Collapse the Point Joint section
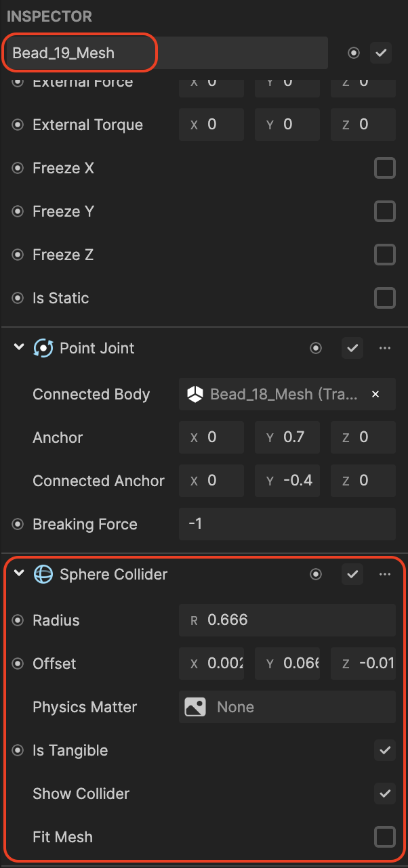 point(19,349)
